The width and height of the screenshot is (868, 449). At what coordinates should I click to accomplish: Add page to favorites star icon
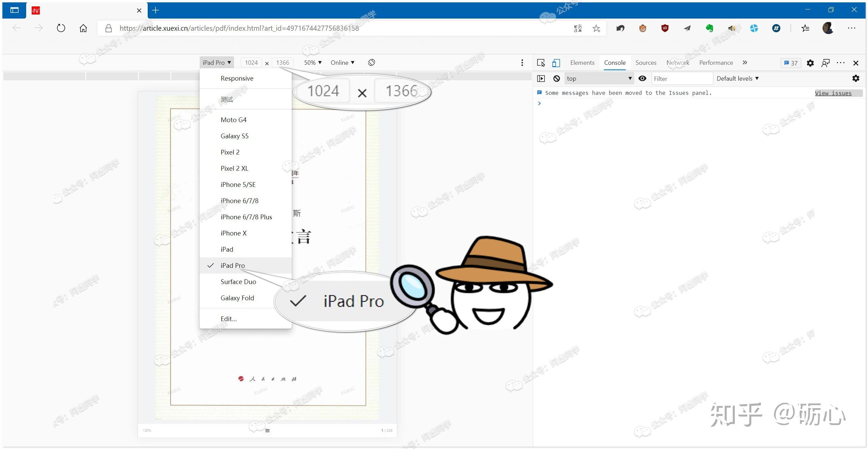point(596,28)
